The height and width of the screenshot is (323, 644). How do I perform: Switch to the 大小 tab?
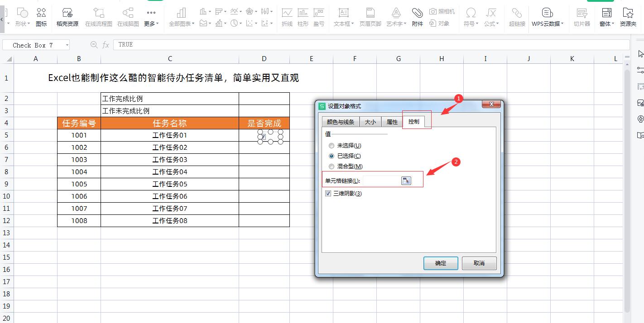[370, 121]
